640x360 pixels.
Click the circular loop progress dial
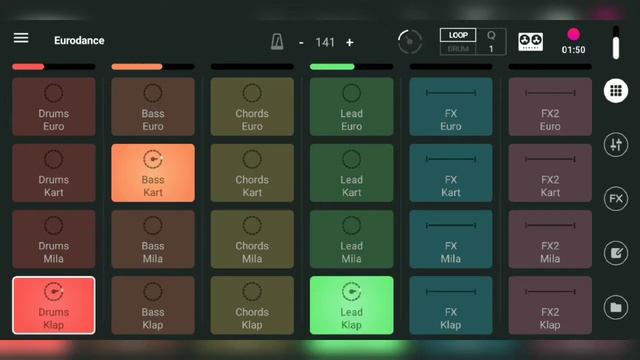point(409,42)
